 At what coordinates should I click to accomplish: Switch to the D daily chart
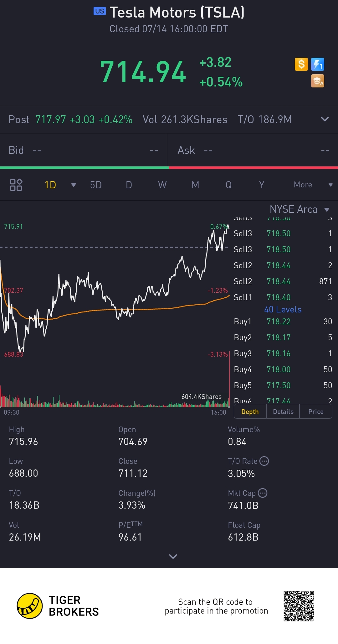[x=129, y=185]
